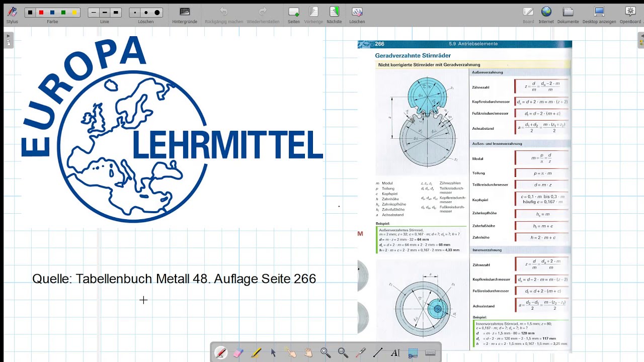This screenshot has width=644, height=362.
Task: Expand the right side panel tab
Action: 641,40
